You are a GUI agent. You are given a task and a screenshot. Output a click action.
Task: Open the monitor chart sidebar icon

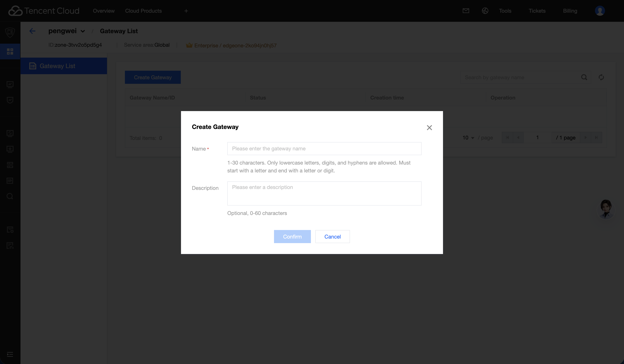(x=10, y=85)
